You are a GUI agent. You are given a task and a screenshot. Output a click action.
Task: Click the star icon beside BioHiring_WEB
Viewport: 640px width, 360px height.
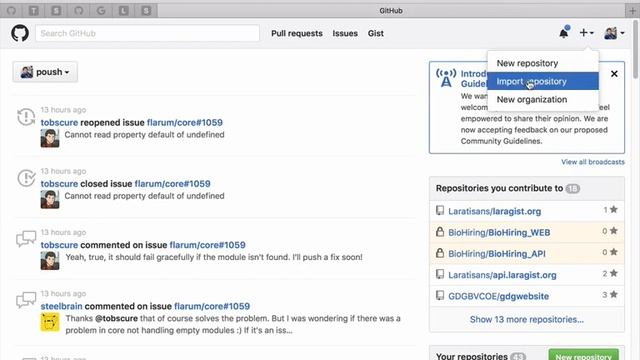pos(613,231)
